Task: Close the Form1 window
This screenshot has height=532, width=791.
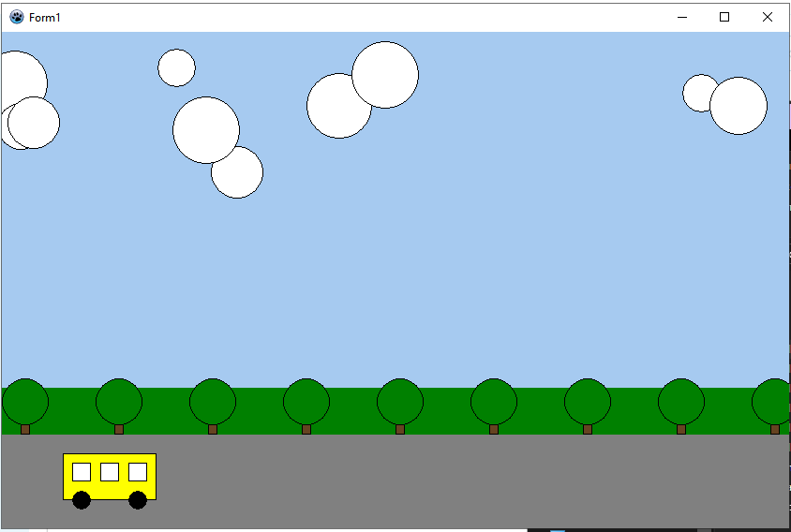Action: coord(768,17)
